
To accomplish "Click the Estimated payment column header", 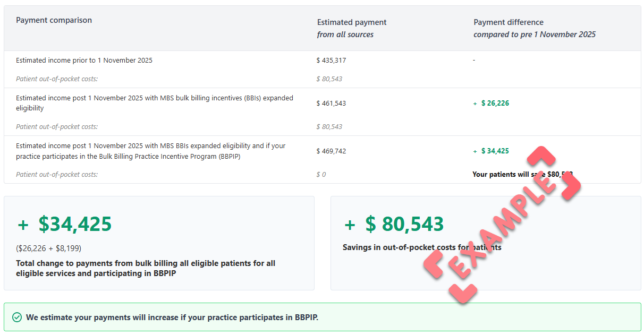I will click(351, 22).
